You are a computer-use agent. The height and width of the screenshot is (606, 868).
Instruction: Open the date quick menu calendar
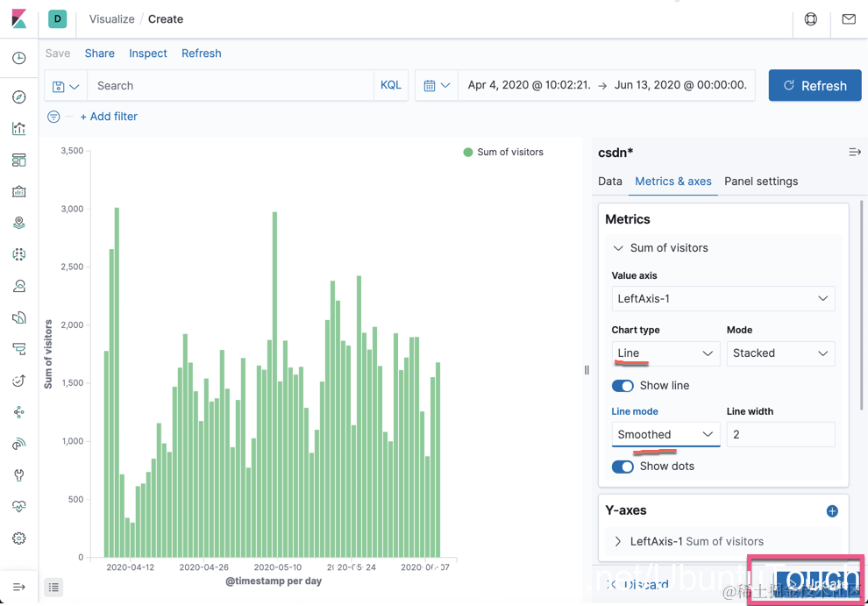[437, 85]
